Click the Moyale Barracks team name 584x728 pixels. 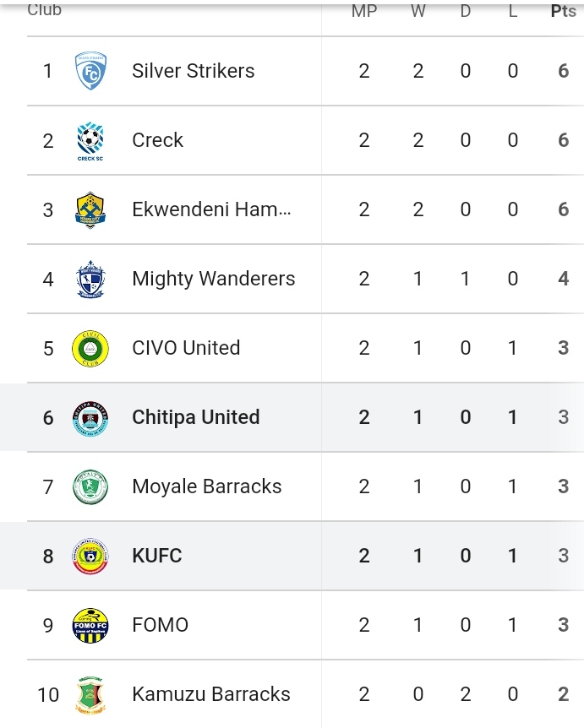207,486
